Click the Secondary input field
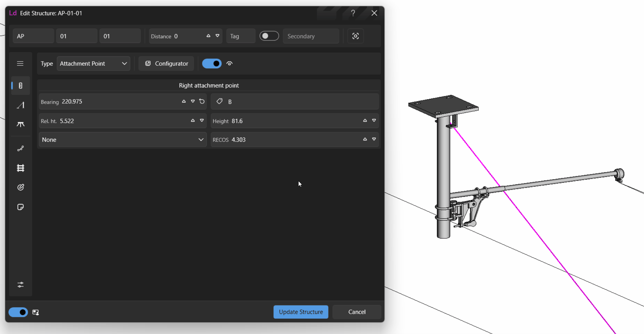644x334 pixels. coord(311,36)
